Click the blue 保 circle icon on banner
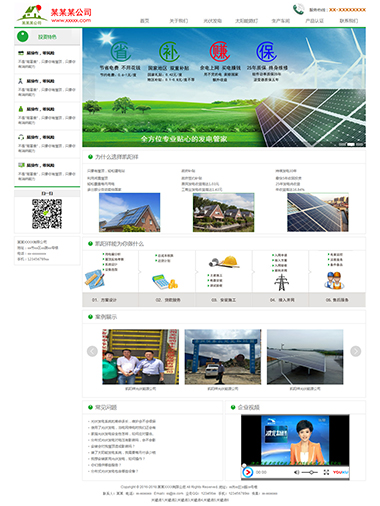The image size is (380, 506). pos(266,51)
